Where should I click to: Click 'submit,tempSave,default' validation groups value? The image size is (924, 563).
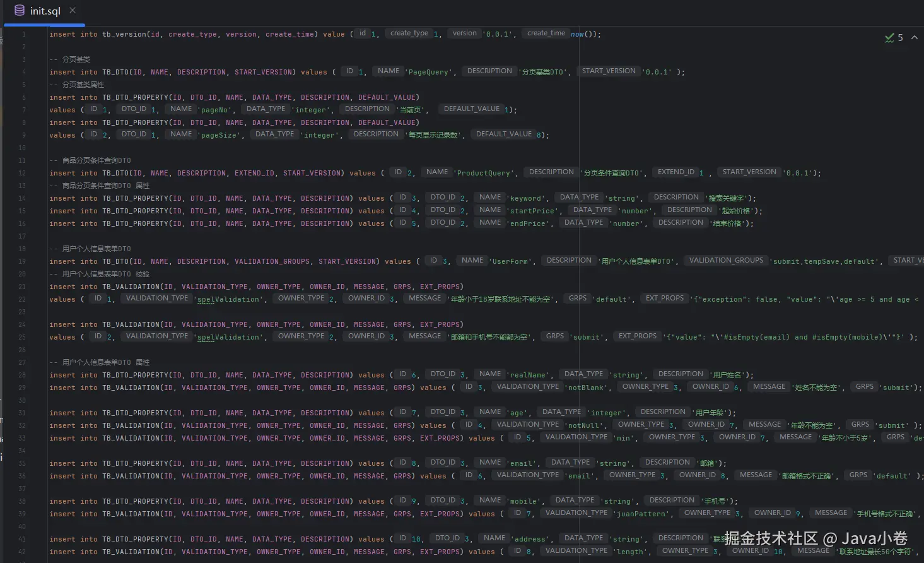tap(824, 261)
